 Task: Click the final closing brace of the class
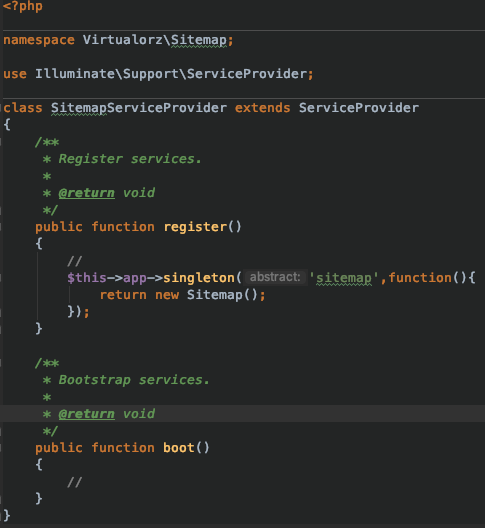(7, 516)
